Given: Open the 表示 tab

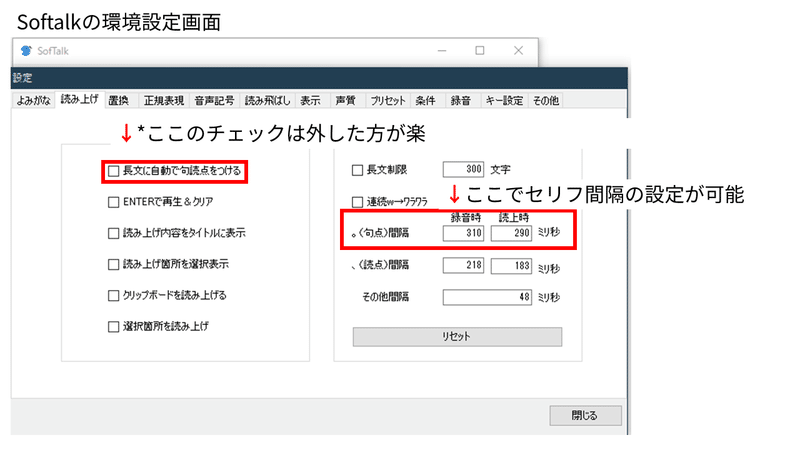Looking at the screenshot, I should tap(310, 101).
